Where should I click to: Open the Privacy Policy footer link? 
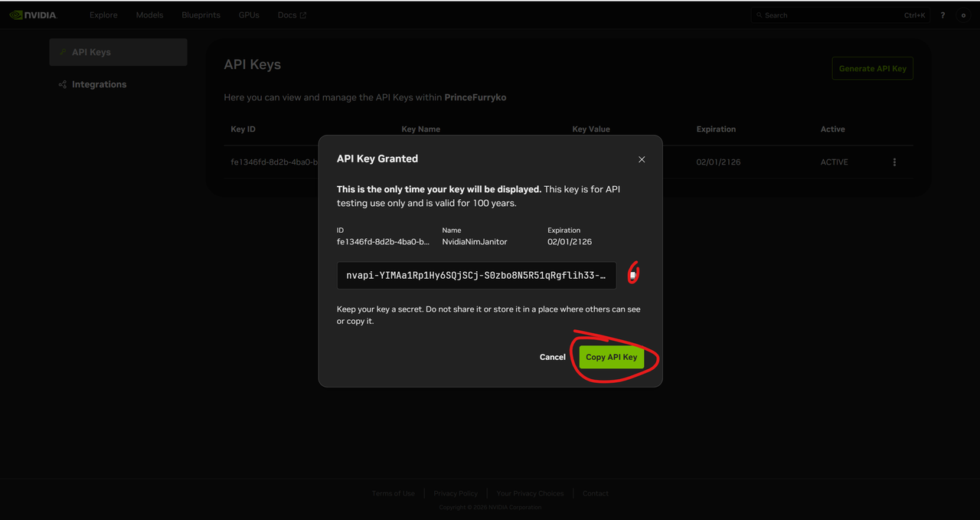(x=456, y=494)
